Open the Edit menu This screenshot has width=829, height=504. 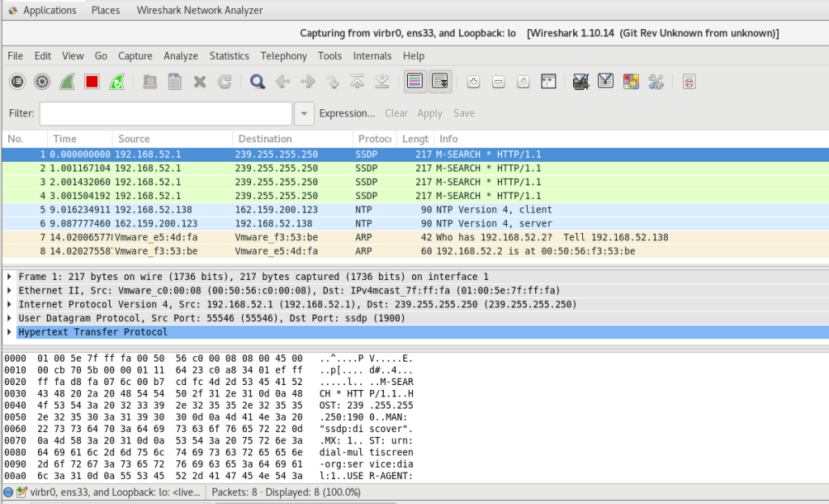click(x=43, y=56)
